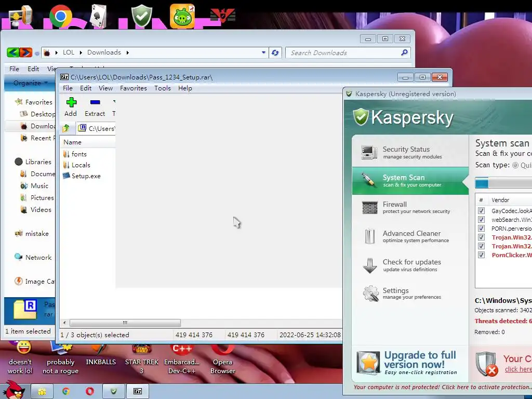The width and height of the screenshot is (532, 399).
Task: Open the Edit menu in Explorer window
Action: 33,69
